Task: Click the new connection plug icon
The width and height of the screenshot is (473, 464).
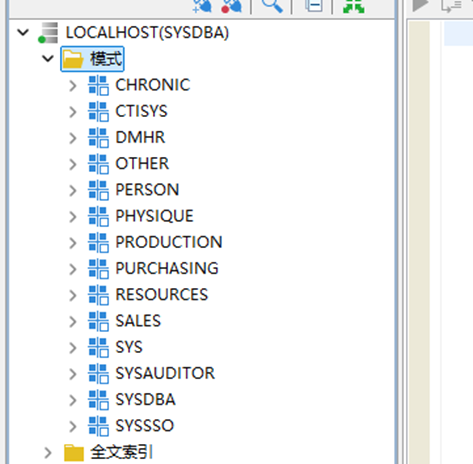Action: [x=202, y=6]
